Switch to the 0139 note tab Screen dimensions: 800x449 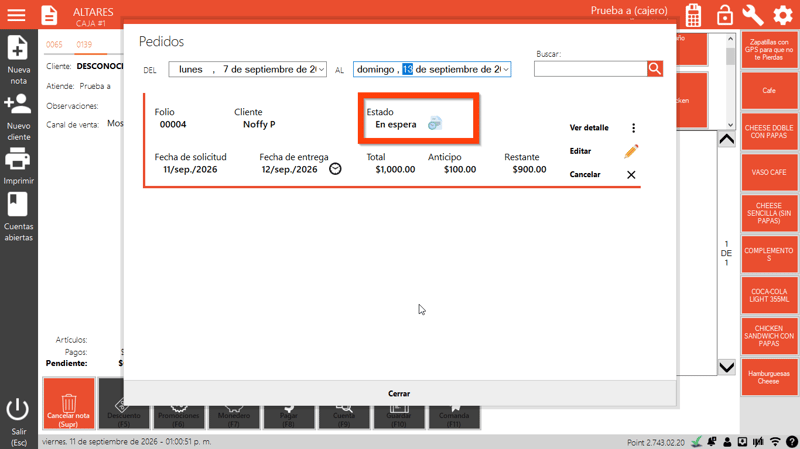tap(84, 44)
